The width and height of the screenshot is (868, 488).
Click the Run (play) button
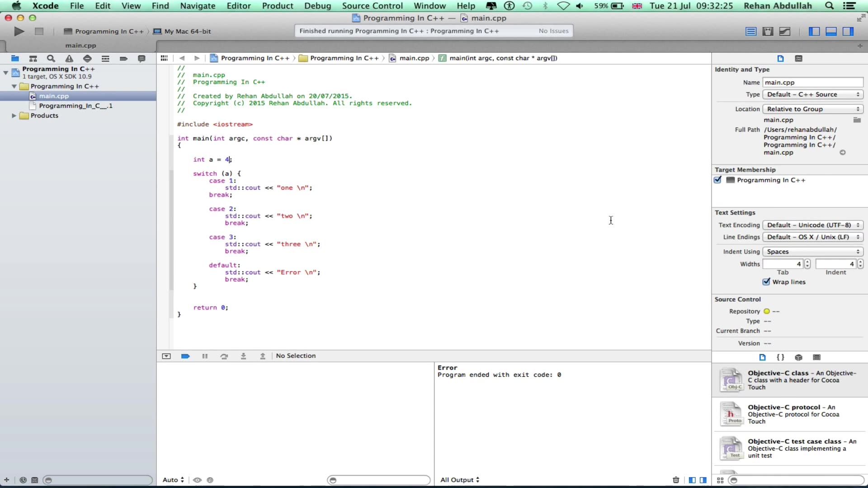[x=19, y=31]
